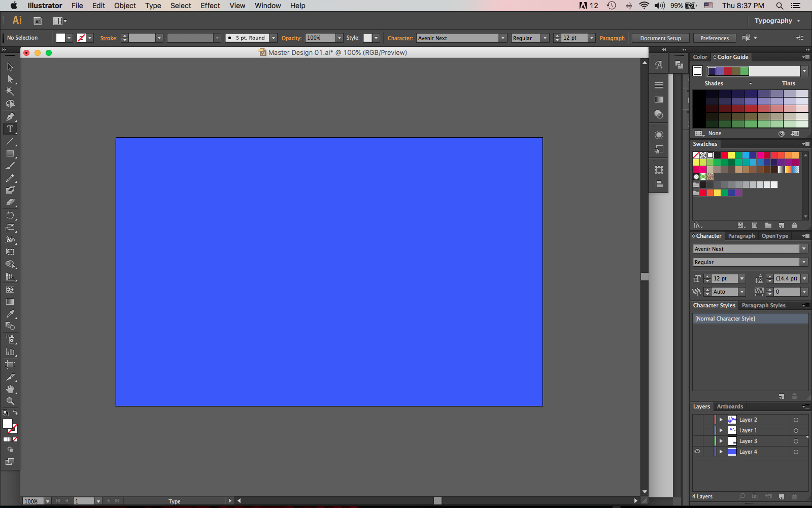The height and width of the screenshot is (508, 812).
Task: Select the Paintbrush tool
Action: 10,166
